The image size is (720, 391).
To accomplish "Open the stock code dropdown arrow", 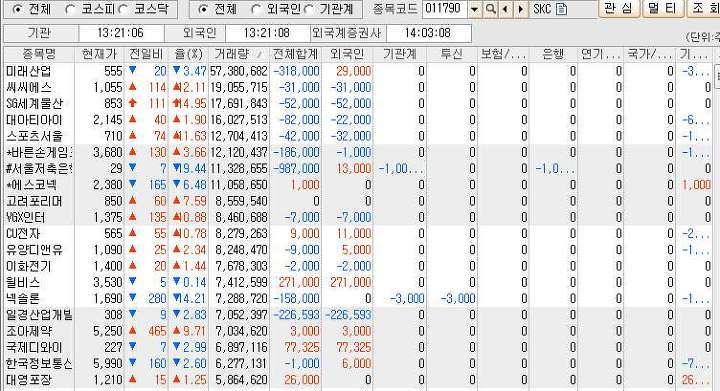I will [x=475, y=9].
